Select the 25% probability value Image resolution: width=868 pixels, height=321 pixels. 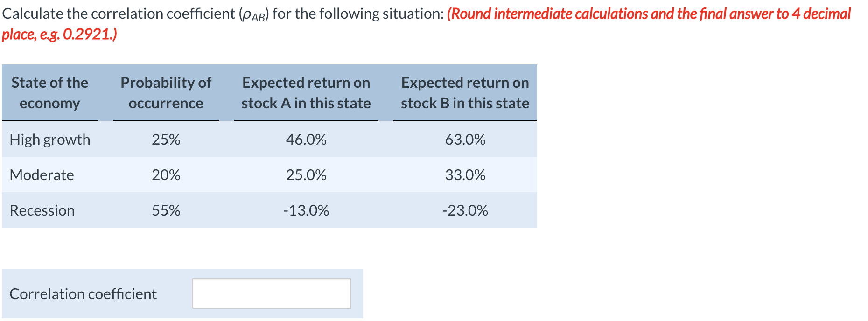166,139
